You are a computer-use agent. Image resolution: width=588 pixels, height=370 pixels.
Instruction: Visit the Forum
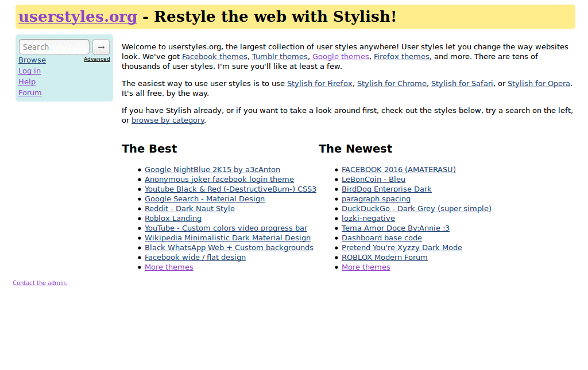[x=29, y=92]
